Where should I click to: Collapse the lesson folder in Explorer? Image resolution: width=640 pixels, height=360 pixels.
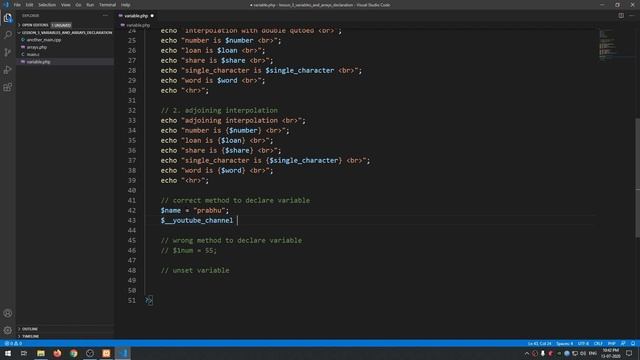click(65, 32)
